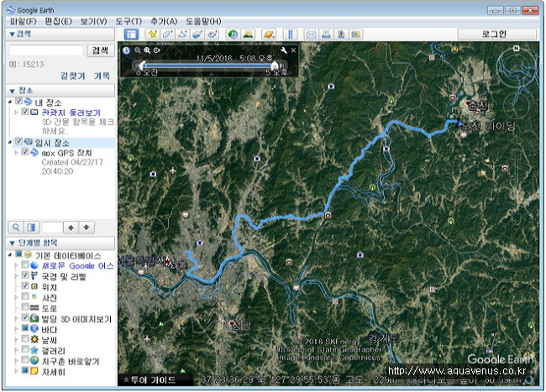Uncheck the 임시 장소 checkbox
The height and width of the screenshot is (392, 546).
point(19,141)
